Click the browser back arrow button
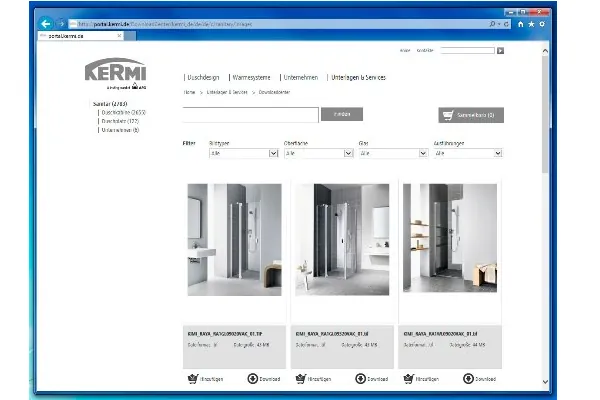Viewport: 600px width, 400px height. click(46, 24)
